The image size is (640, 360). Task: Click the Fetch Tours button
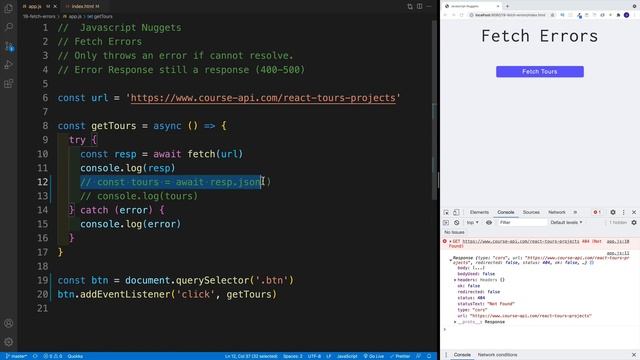tap(540, 71)
